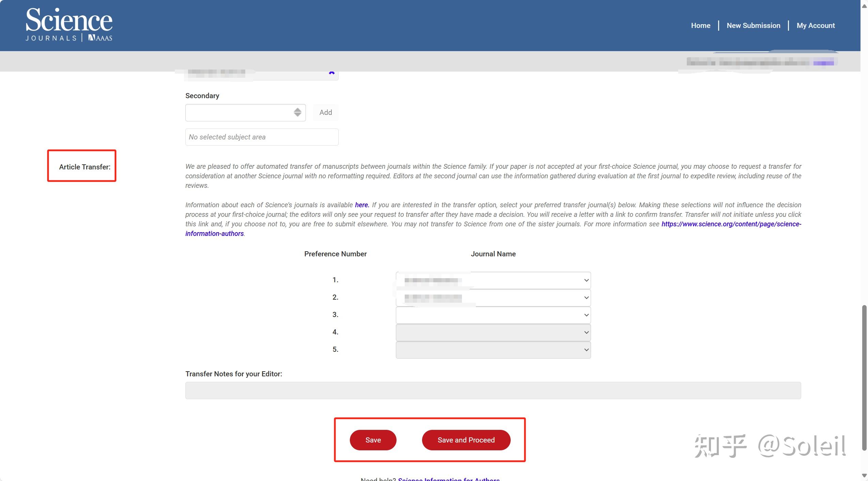Open the preference 1 journal dropdown
The image size is (868, 481).
(x=493, y=280)
